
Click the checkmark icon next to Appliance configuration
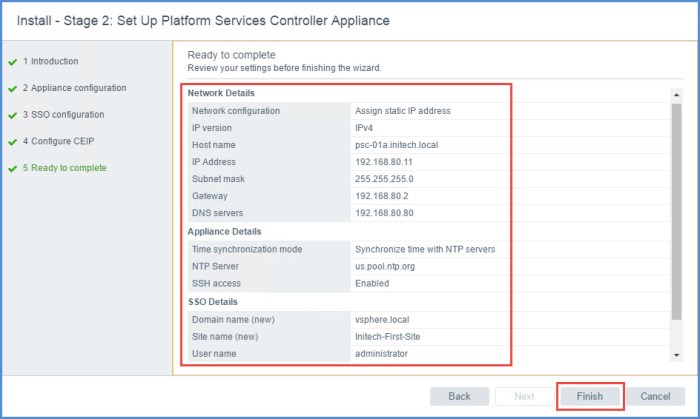click(x=12, y=88)
